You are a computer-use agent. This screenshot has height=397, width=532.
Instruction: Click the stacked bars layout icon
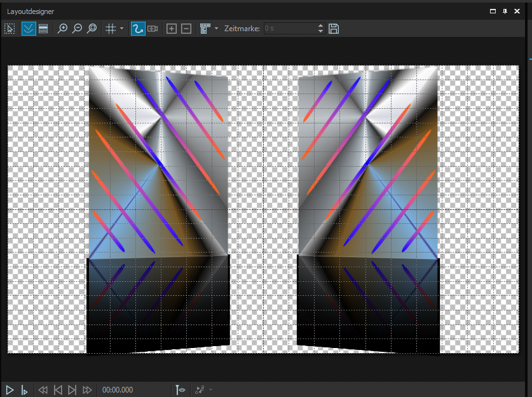(x=43, y=29)
